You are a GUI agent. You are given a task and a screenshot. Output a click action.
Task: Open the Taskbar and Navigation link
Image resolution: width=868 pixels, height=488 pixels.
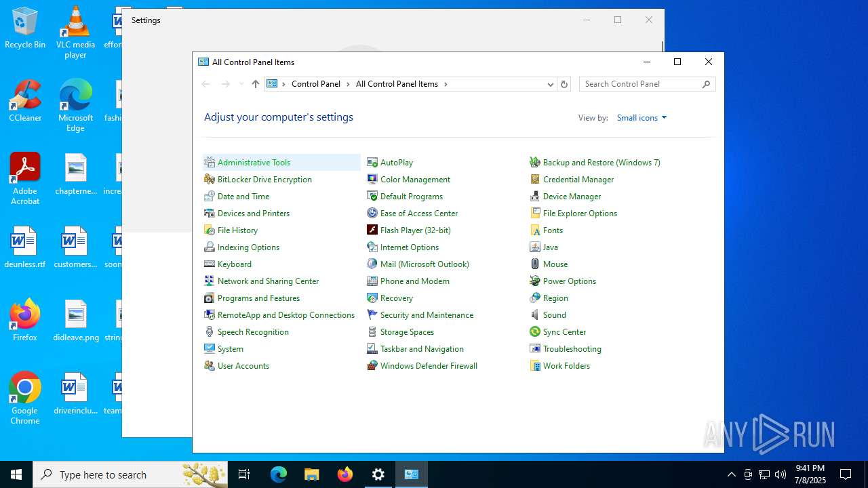(422, 349)
